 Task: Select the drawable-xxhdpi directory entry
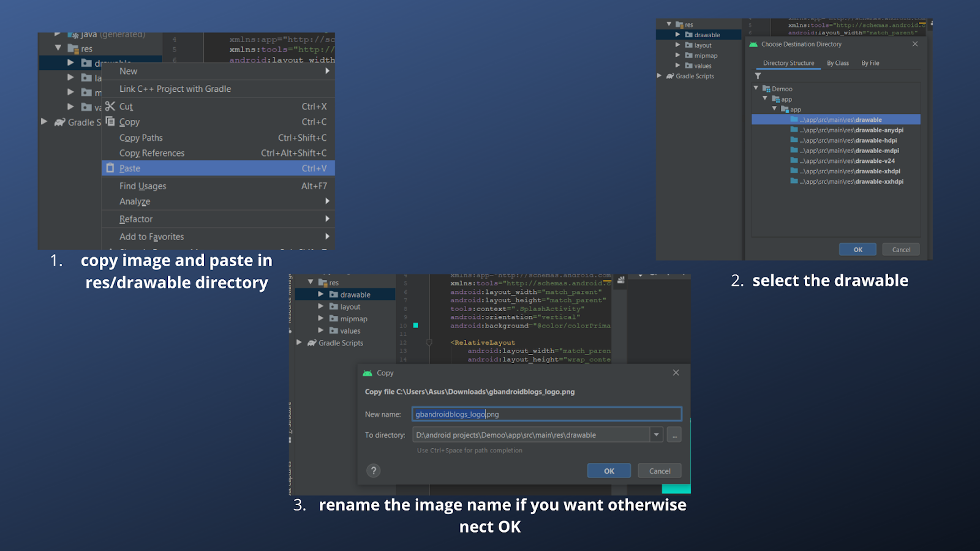[x=836, y=181]
